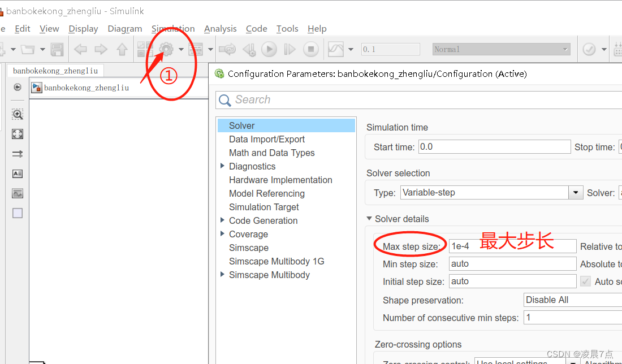The image size is (622, 364).
Task: Click the Max step size field
Action: [512, 246]
